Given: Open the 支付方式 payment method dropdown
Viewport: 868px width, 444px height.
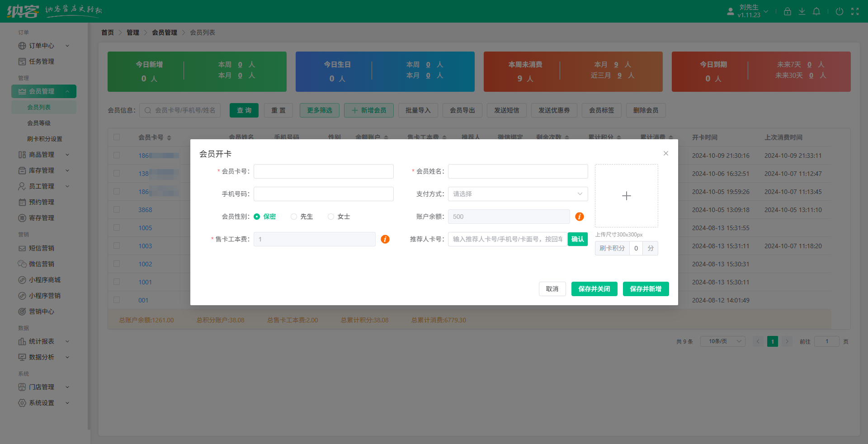Looking at the screenshot, I should coord(518,194).
